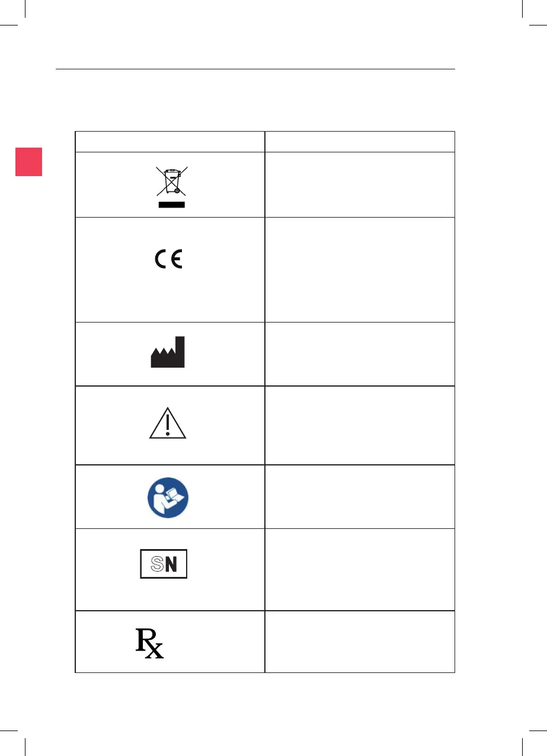547x756 pixels.
Task: Click the blank cell beside the warning triangle
Action: [360, 425]
